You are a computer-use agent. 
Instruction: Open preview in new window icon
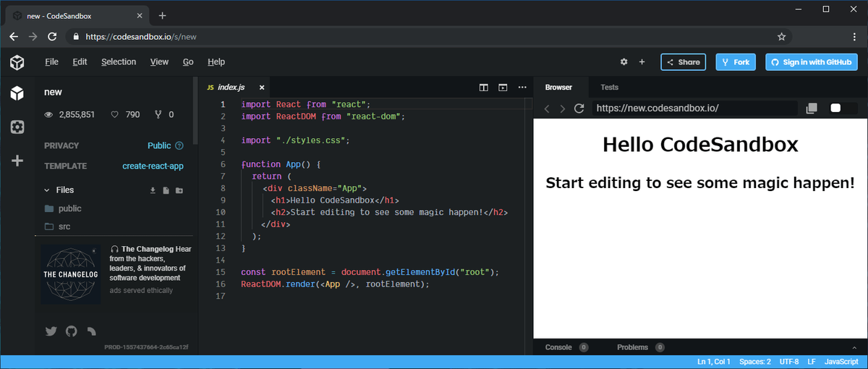coord(812,109)
